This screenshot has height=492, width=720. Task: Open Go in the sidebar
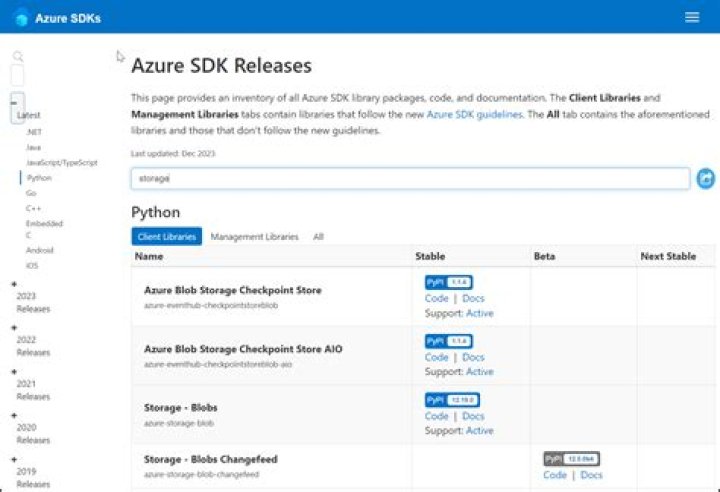point(31,193)
